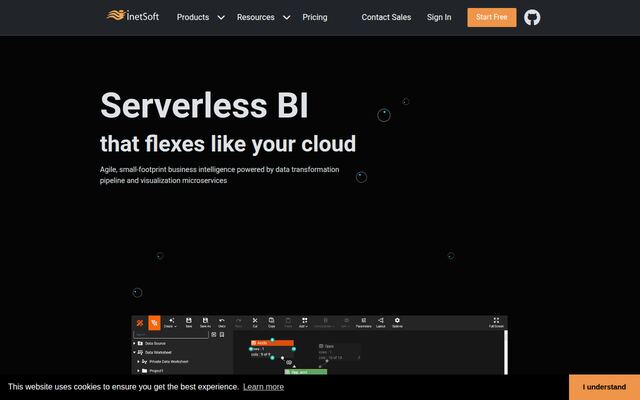
Task: Click the Copy toolbar icon
Action: point(271,322)
